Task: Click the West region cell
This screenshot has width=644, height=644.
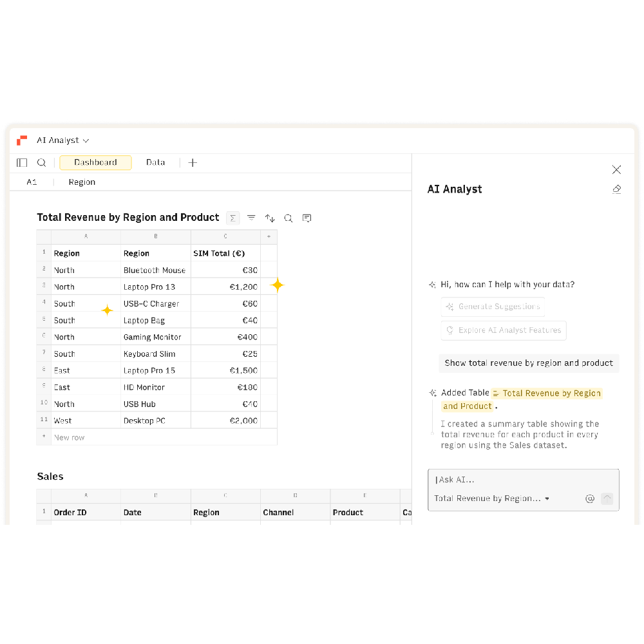Action: pos(86,421)
